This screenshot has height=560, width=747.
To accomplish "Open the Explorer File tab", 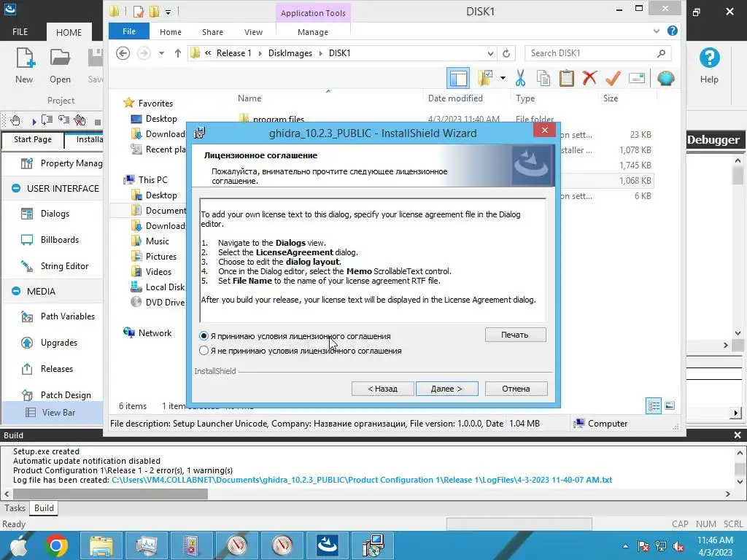I will pos(129,31).
